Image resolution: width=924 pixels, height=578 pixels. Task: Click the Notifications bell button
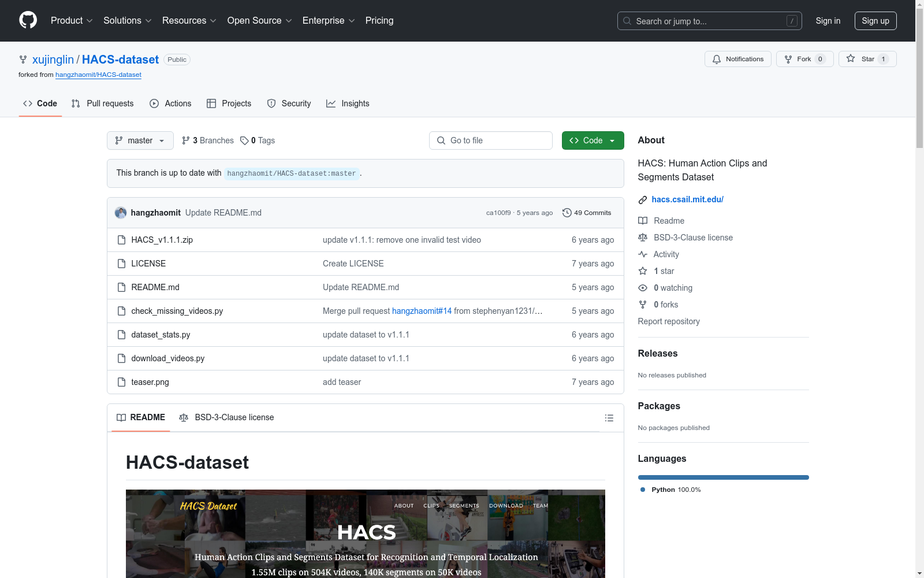coord(737,59)
